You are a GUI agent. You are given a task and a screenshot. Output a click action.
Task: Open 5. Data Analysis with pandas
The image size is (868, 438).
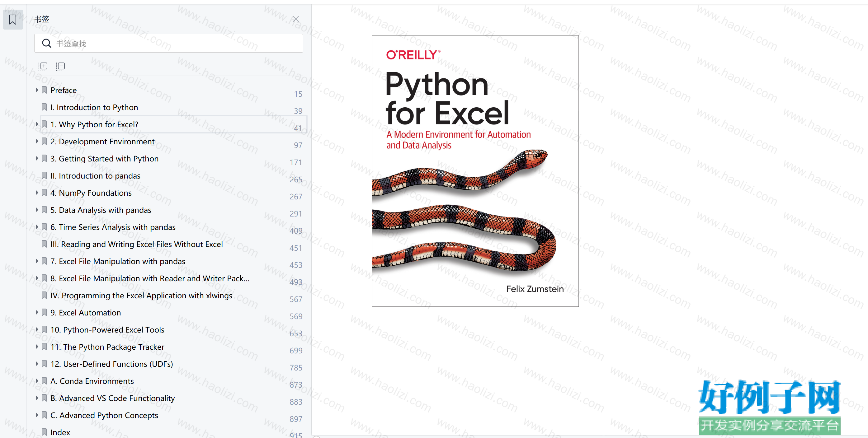[101, 210]
